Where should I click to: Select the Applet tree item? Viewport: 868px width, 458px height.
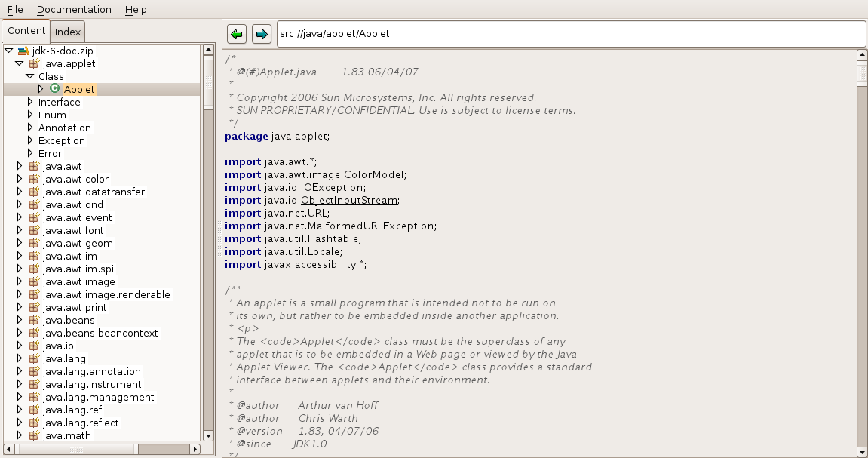point(79,89)
